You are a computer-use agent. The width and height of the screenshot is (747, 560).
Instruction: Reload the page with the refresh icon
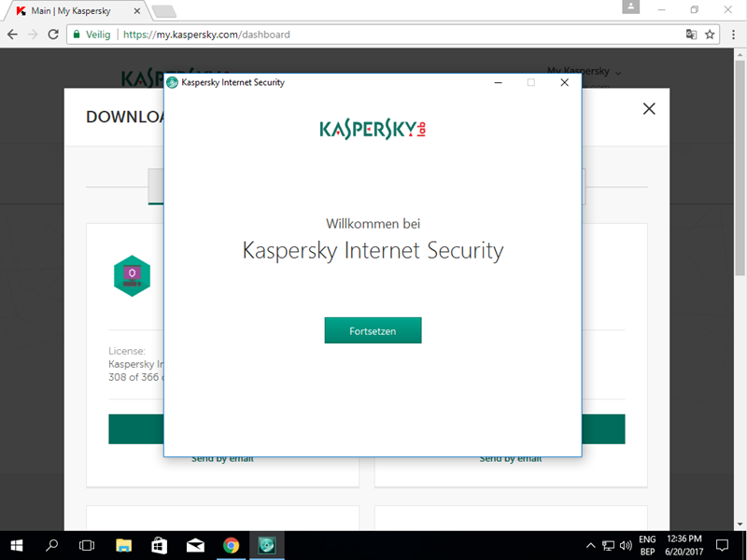(53, 35)
